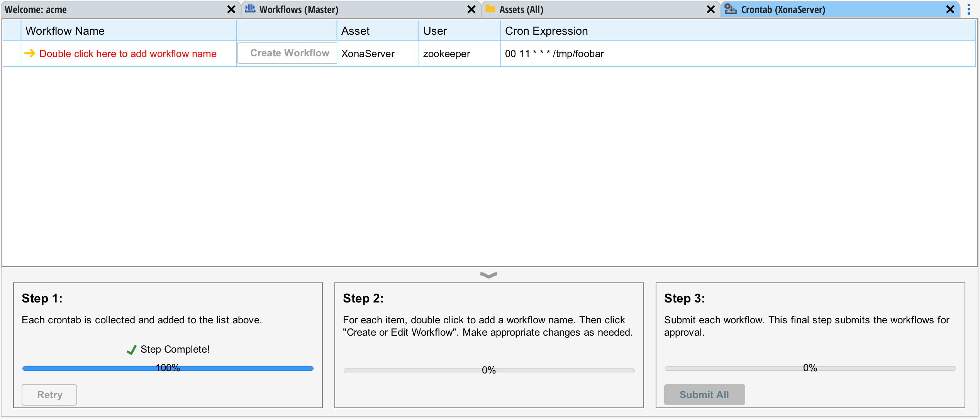
Task: Open the vertical three-dot tab menu
Action: tap(968, 9)
